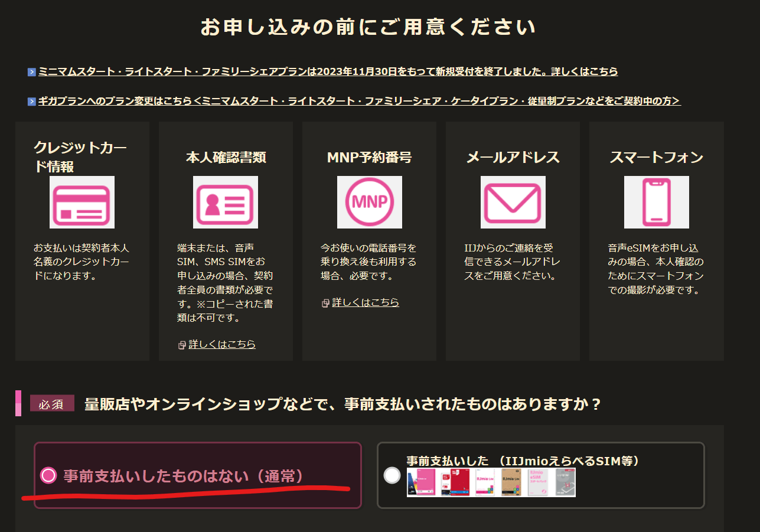Open 詳しくはこちら link under 本人確認書類

point(222,344)
